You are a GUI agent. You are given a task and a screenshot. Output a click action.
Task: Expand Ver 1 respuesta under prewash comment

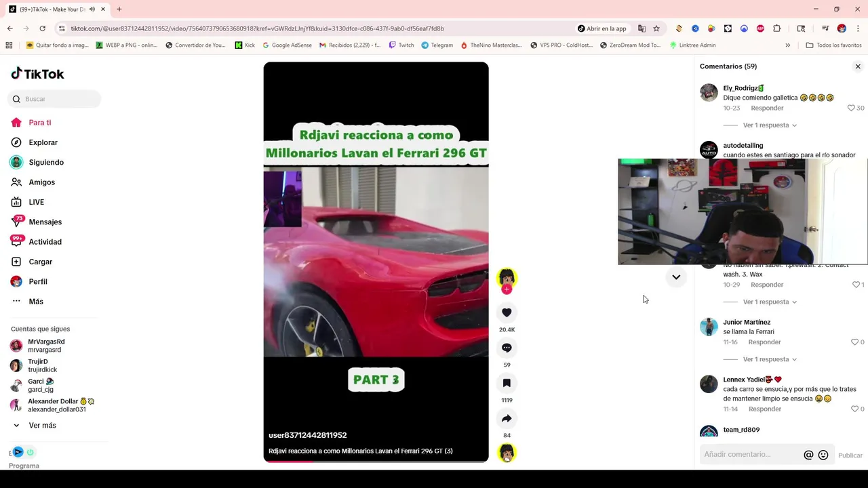click(770, 302)
